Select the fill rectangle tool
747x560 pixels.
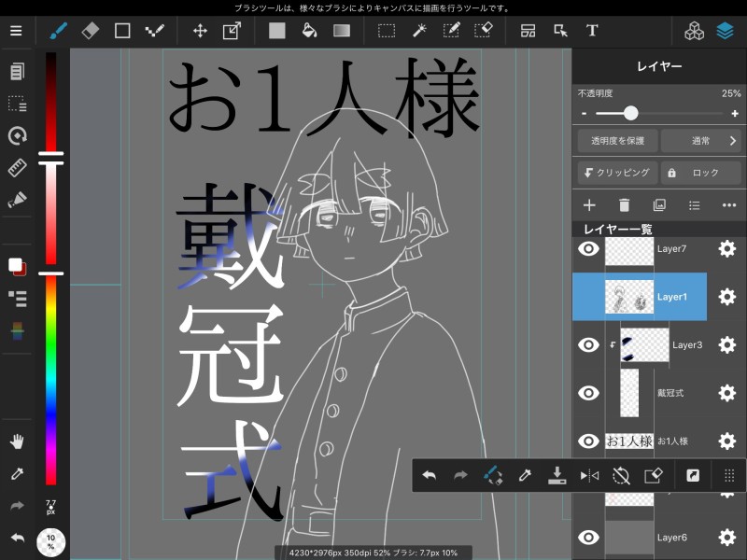pyautogui.click(x=276, y=31)
